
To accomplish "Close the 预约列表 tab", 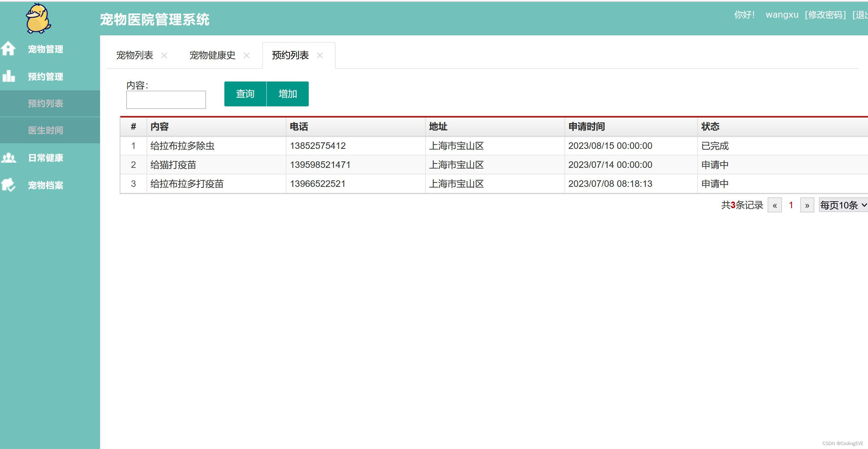I will (x=320, y=55).
